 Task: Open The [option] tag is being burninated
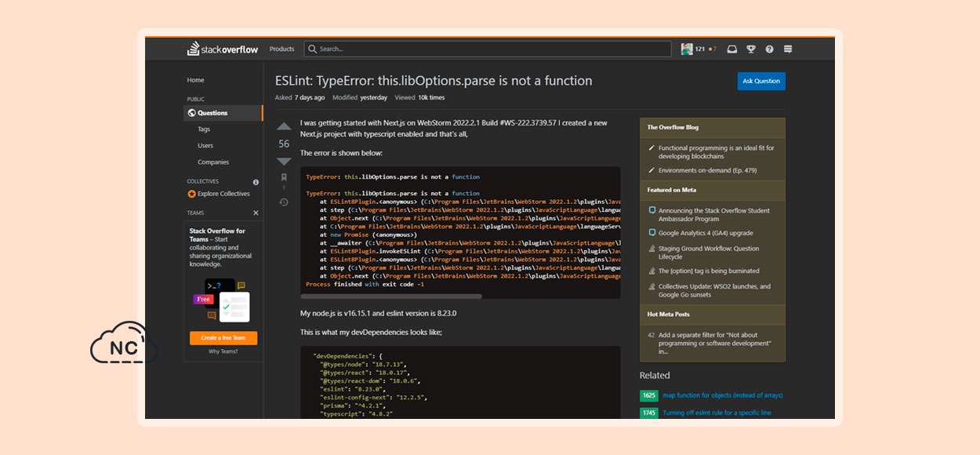(709, 271)
